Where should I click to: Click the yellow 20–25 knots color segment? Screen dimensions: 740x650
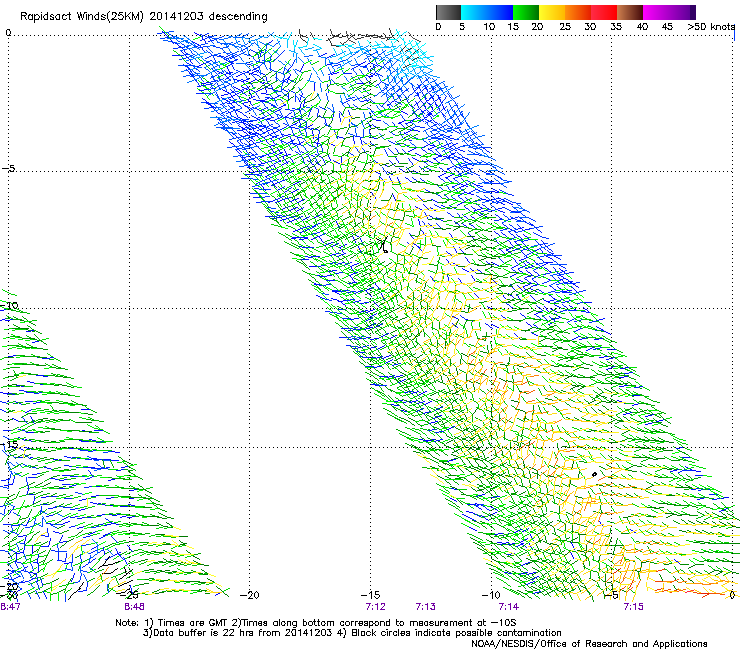(x=552, y=12)
